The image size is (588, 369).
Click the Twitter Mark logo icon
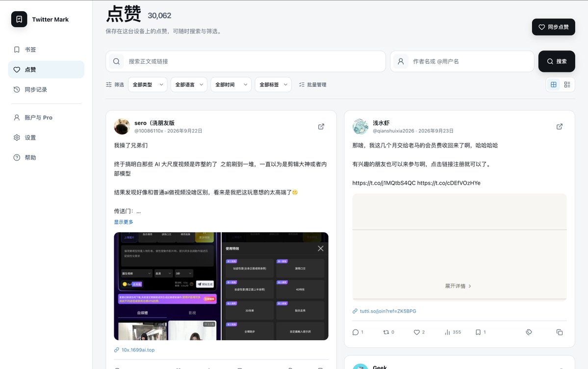(x=19, y=19)
